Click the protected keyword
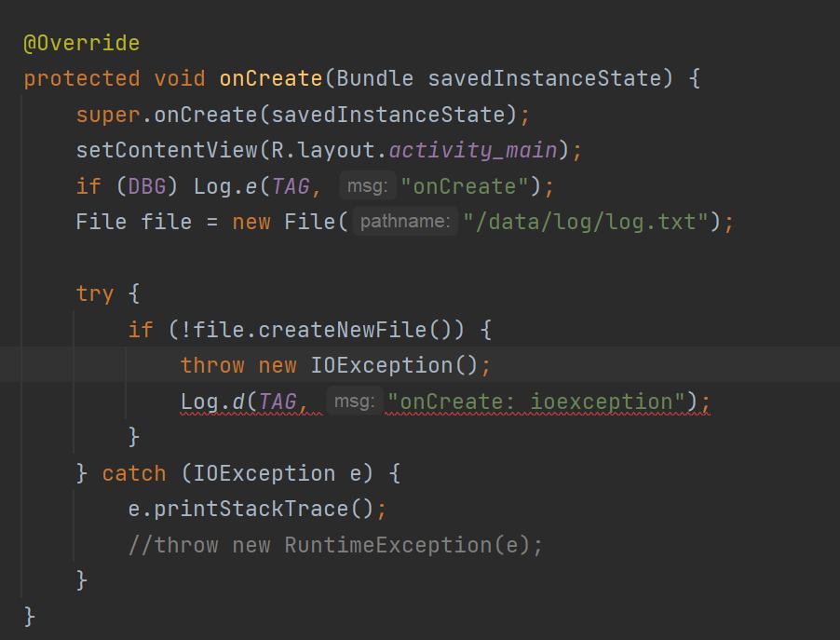 point(81,79)
